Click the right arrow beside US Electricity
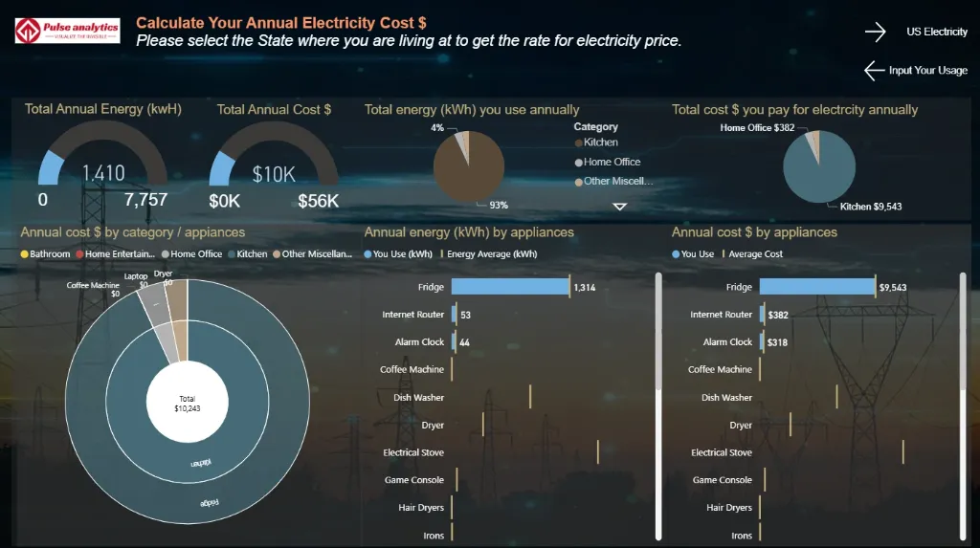The image size is (980, 548). coord(876,32)
